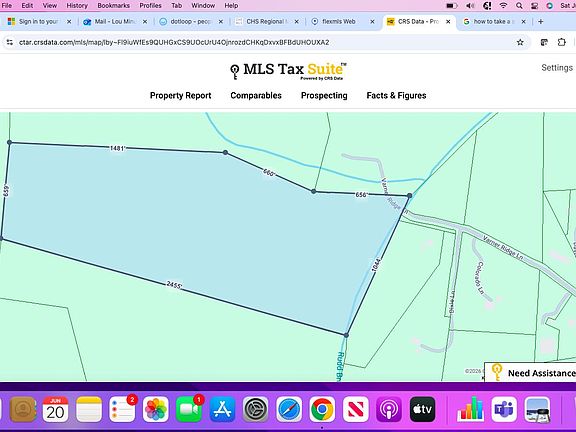
Task: Open Microsoft Teams in the dock
Action: point(504,409)
